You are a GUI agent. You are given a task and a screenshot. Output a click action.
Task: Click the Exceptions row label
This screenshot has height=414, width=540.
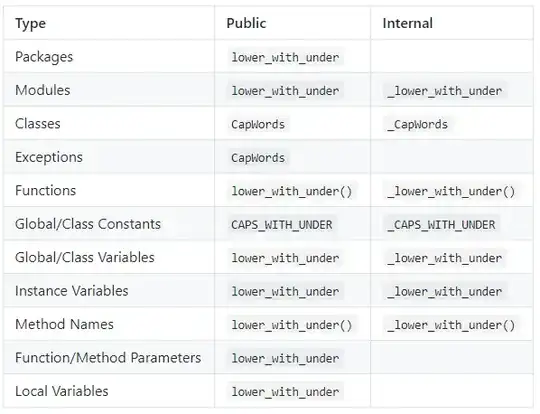49,157
